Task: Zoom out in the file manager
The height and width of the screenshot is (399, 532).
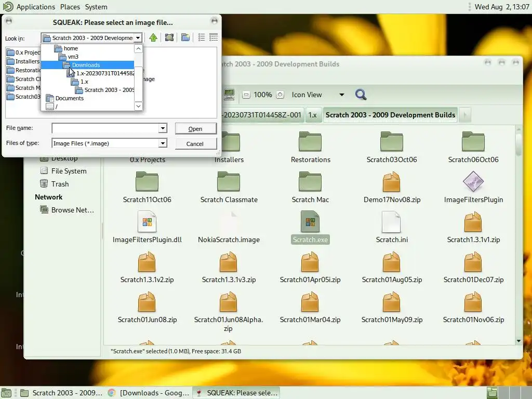Action: pyautogui.click(x=246, y=95)
